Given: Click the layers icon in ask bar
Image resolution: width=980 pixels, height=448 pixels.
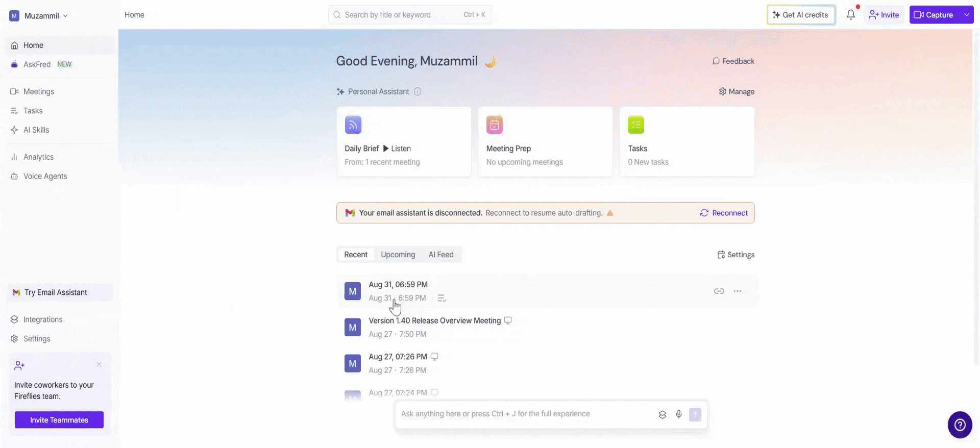Looking at the screenshot, I should pos(663,414).
